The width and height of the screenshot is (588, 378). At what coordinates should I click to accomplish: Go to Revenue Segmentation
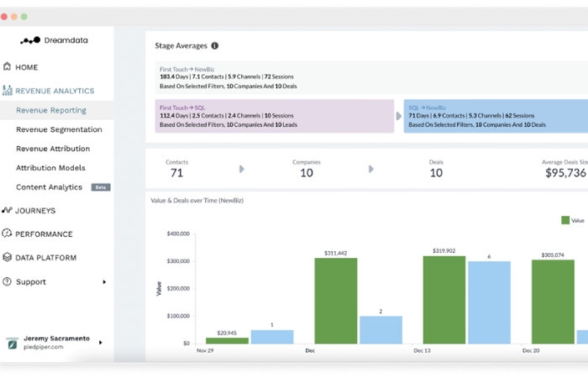59,129
